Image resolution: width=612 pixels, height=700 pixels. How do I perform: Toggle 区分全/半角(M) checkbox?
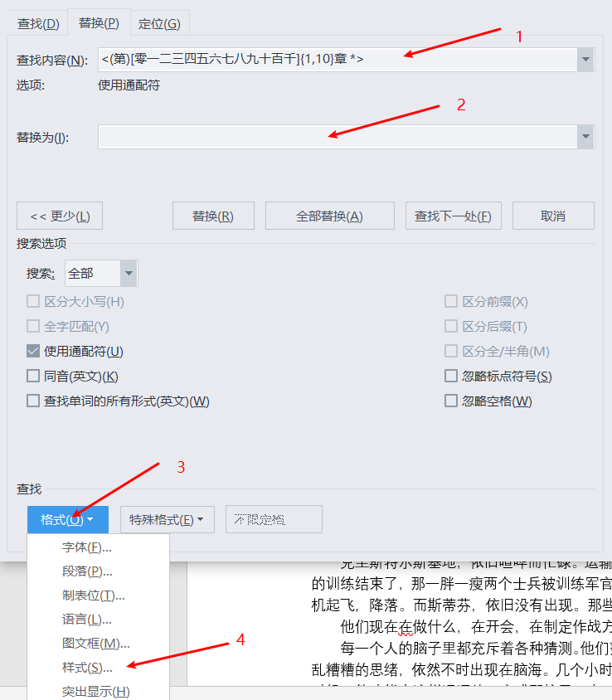click(451, 352)
